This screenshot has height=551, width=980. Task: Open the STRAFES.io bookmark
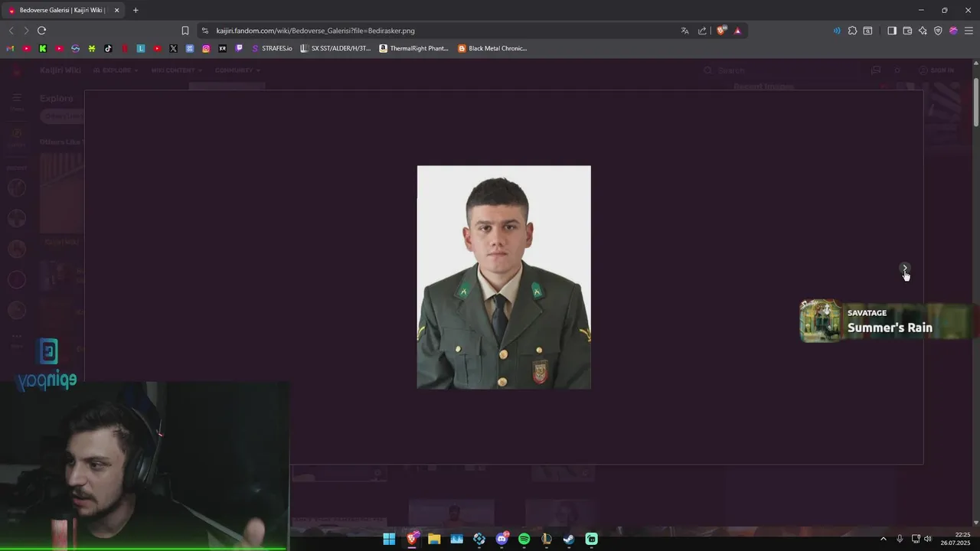tap(272, 48)
